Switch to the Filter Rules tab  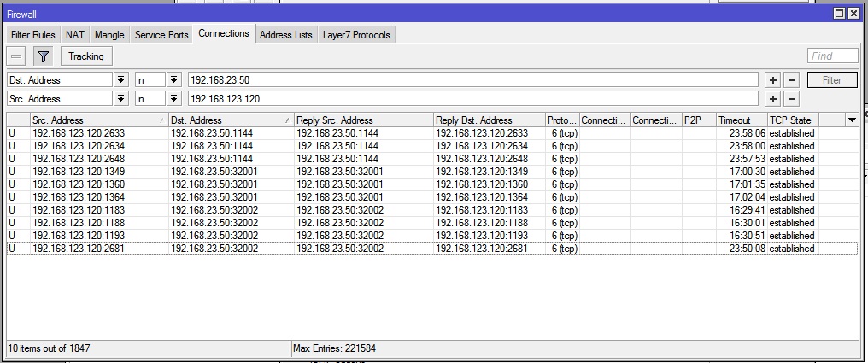(33, 35)
